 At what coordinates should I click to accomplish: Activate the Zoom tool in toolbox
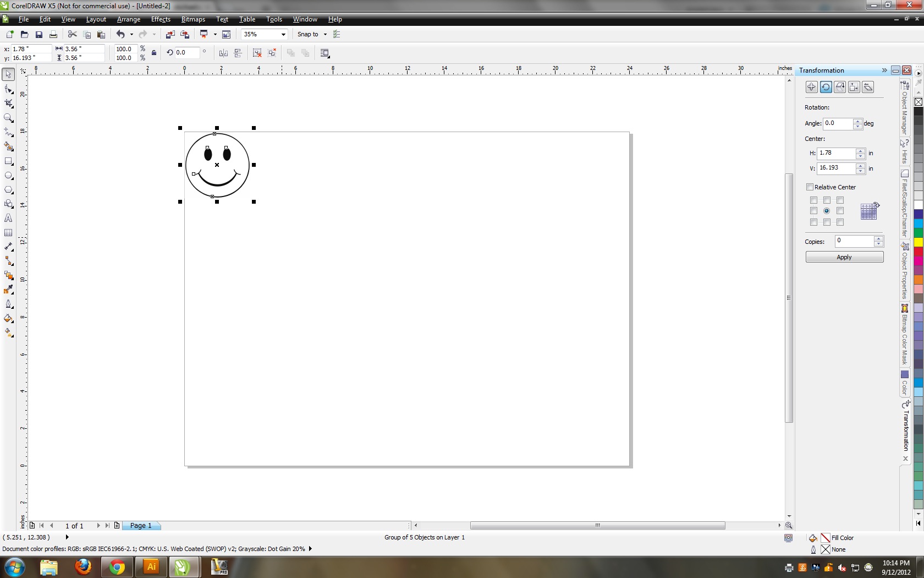(x=8, y=118)
